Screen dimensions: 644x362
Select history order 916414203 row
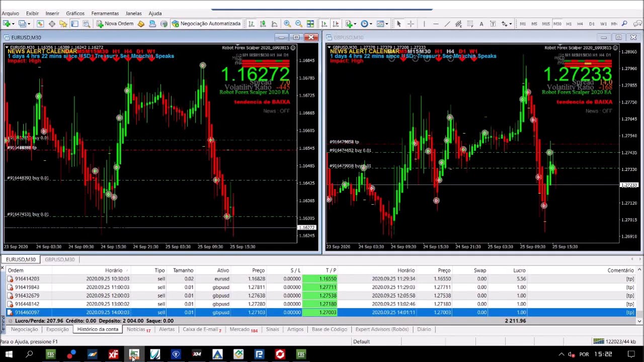click(322, 279)
